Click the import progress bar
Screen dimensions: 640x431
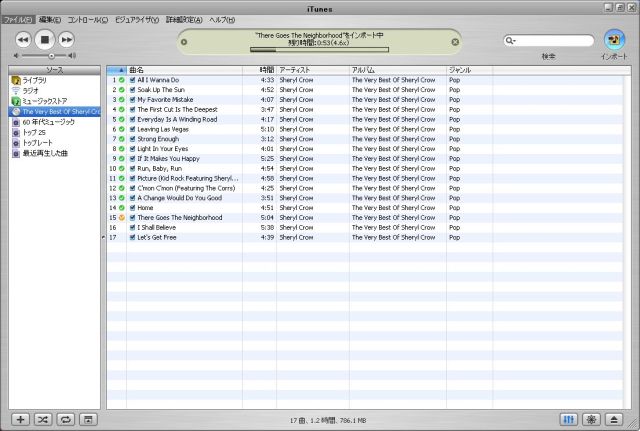[319, 50]
